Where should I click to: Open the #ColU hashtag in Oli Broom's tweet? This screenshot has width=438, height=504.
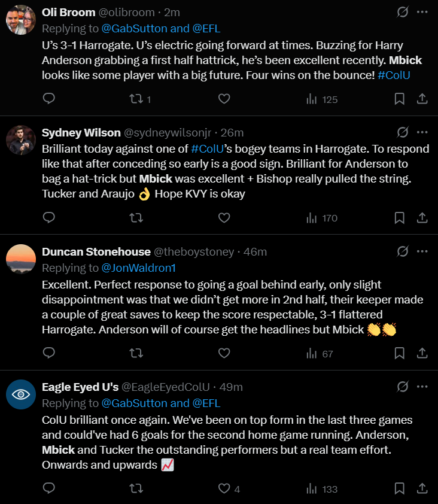click(x=394, y=75)
